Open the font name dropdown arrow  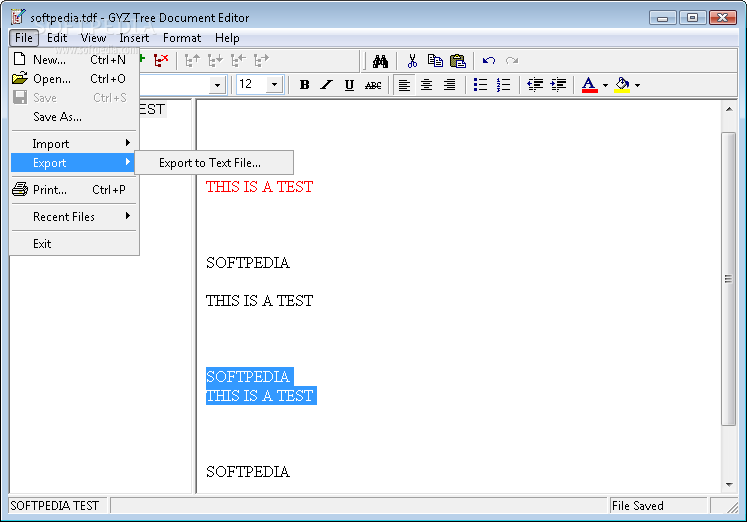pyautogui.click(x=217, y=85)
